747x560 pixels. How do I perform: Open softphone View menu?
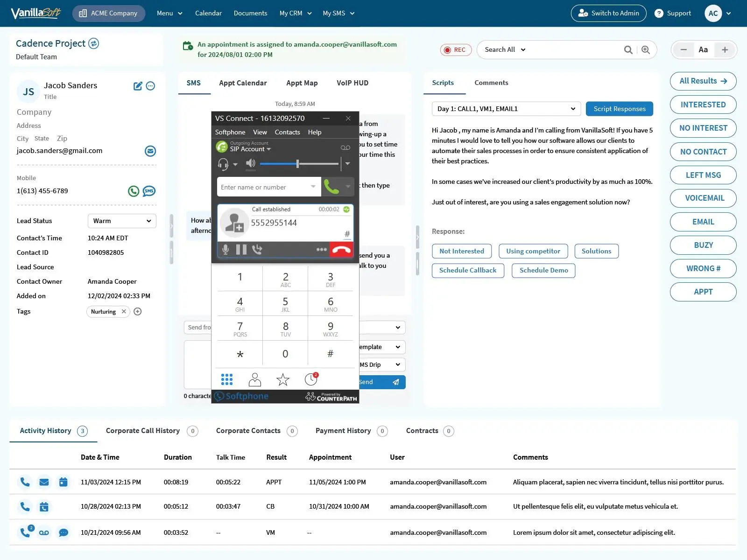click(x=260, y=133)
